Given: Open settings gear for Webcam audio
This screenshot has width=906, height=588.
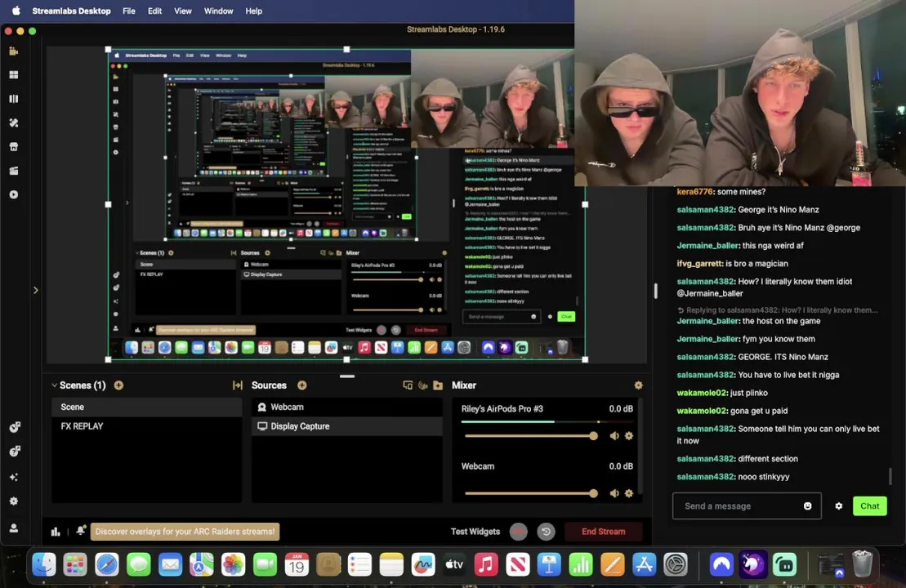Looking at the screenshot, I should (629, 493).
